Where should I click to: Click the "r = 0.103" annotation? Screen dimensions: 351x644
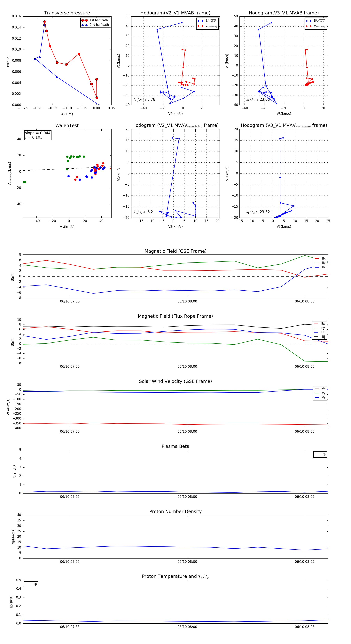click(34, 137)
